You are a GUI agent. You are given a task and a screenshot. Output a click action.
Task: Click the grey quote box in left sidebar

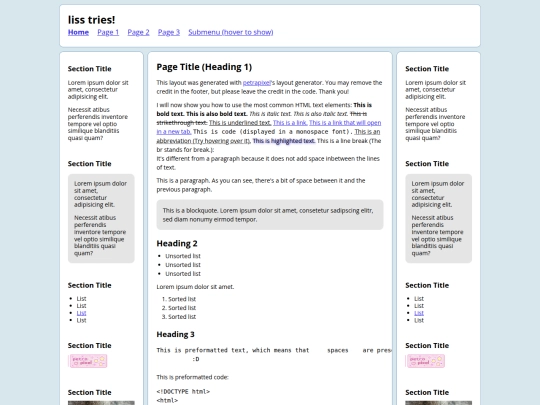tap(101, 218)
